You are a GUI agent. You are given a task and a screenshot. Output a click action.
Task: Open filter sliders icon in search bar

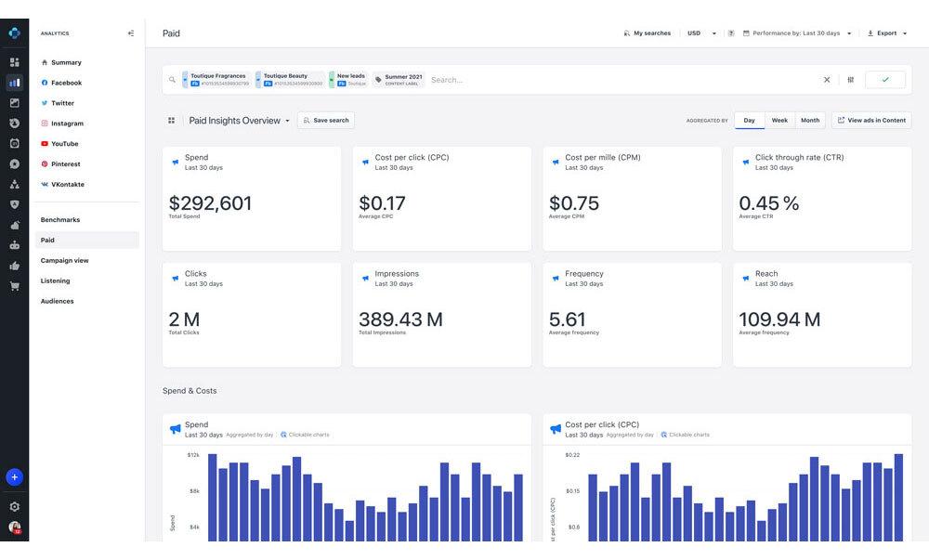pos(851,79)
